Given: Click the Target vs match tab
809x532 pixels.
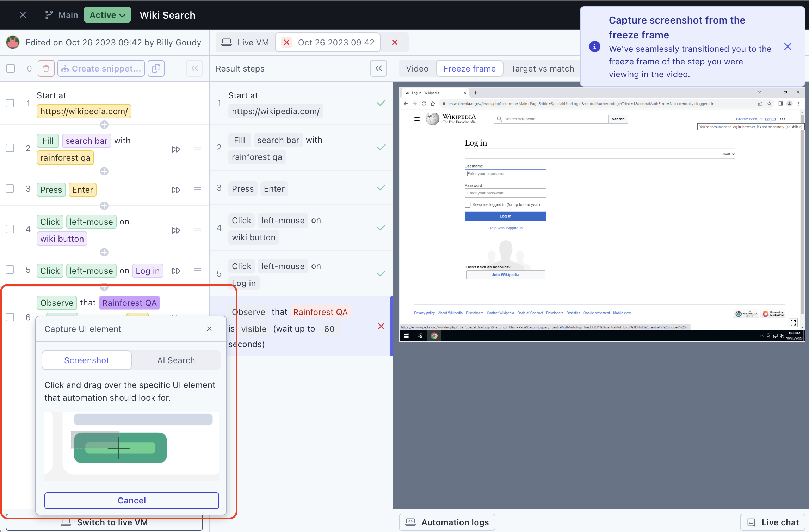Looking at the screenshot, I should coord(542,69).
